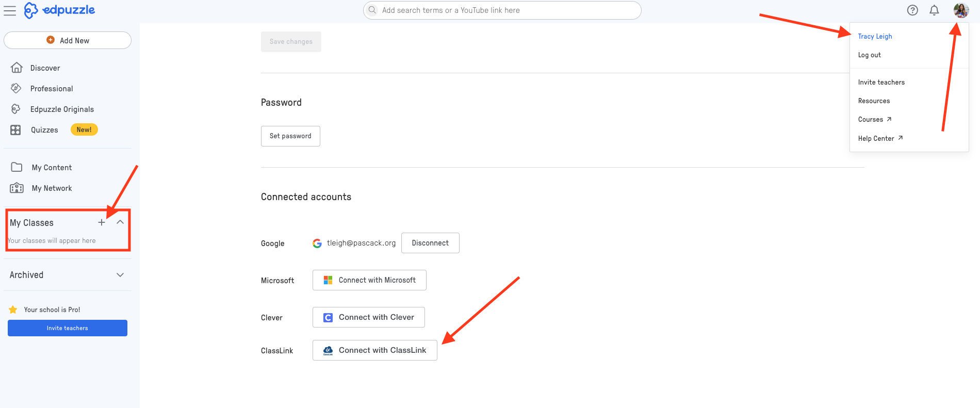Expand the Archived section chevron

click(x=120, y=275)
